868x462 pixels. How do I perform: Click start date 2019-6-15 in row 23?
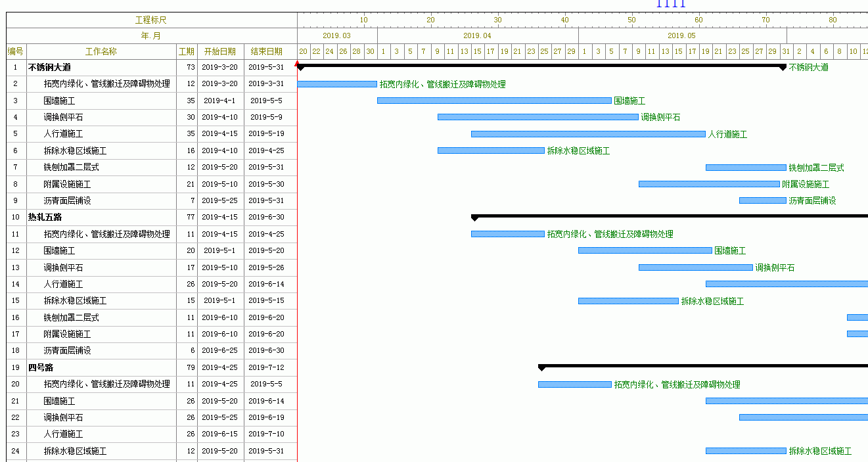220,434
